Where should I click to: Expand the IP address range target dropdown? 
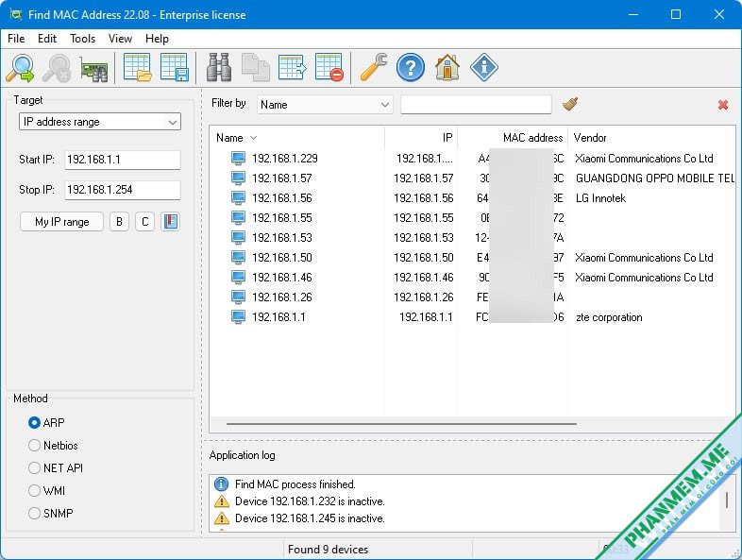(x=100, y=122)
